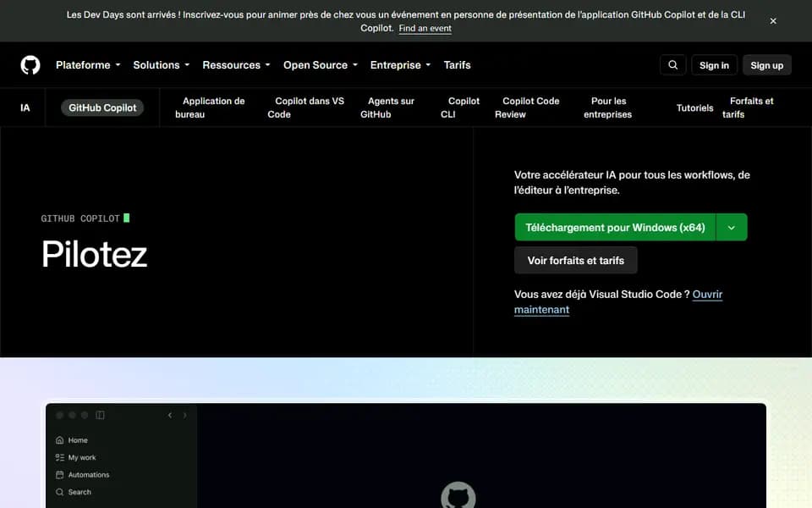
Task: Expand the Plateforme menu
Action: point(88,65)
